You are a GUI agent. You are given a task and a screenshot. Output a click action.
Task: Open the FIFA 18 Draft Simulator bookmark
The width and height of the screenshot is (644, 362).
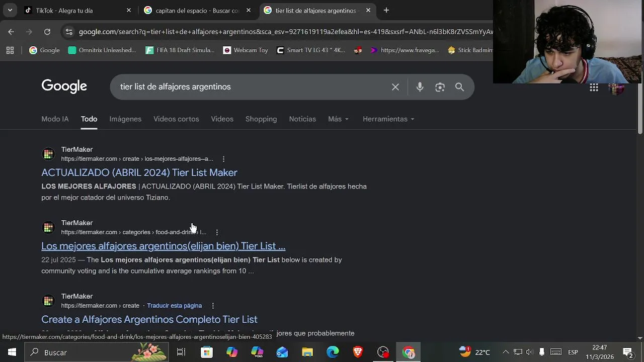click(x=180, y=50)
